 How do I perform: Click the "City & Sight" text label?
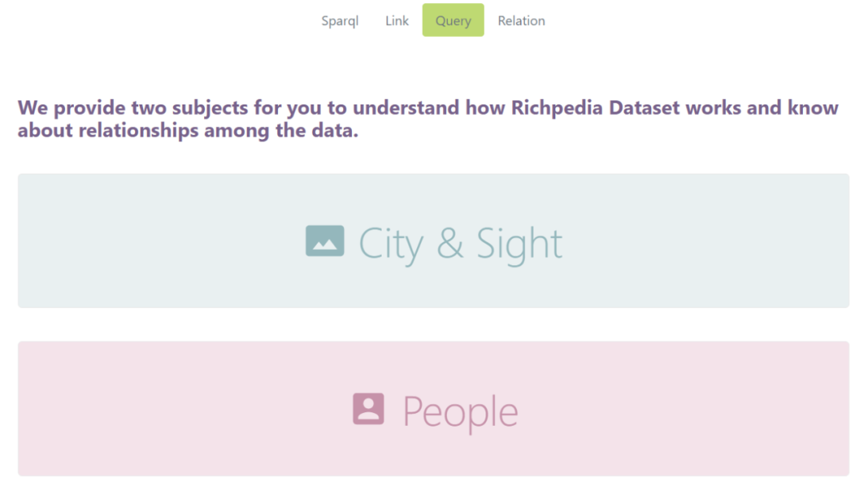coord(461,243)
